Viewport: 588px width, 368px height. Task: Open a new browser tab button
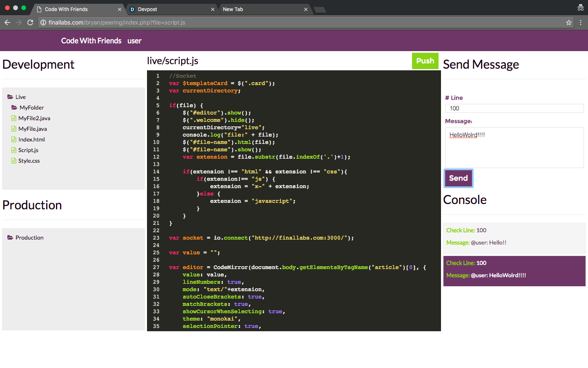(x=320, y=9)
